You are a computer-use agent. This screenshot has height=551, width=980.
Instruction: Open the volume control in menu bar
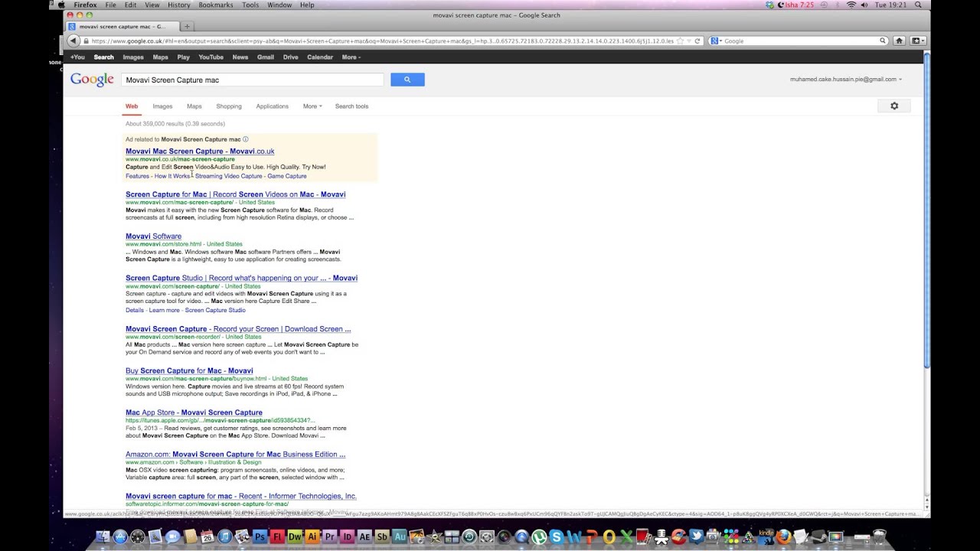(x=864, y=5)
